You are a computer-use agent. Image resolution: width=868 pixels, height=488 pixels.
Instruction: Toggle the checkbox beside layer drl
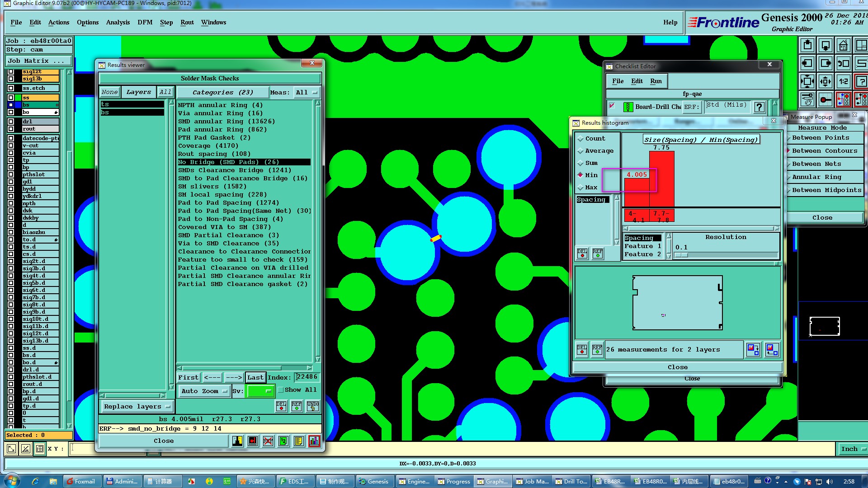tap(11, 122)
